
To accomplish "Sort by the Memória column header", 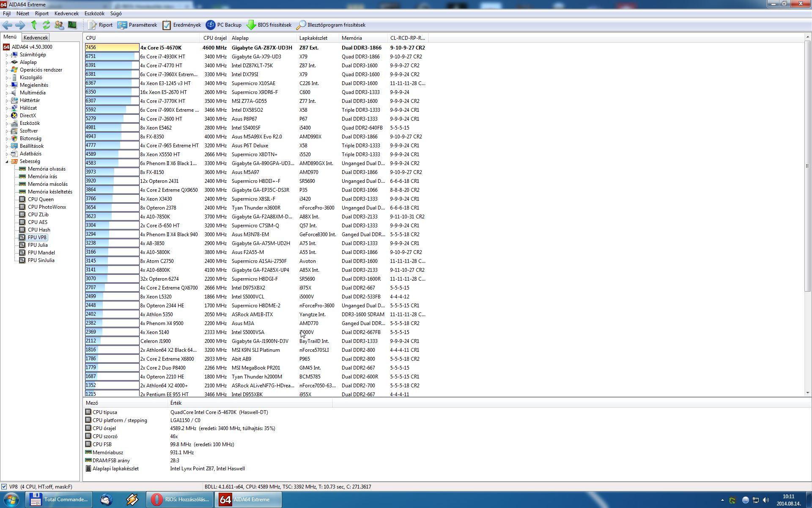I will pyautogui.click(x=363, y=38).
